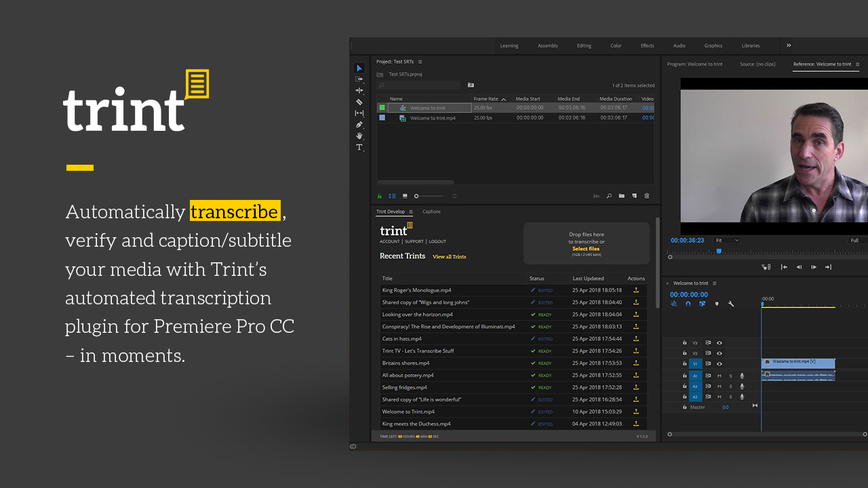The width and height of the screenshot is (868, 488).
Task: Click the timeline wrench settings icon
Action: click(x=731, y=304)
